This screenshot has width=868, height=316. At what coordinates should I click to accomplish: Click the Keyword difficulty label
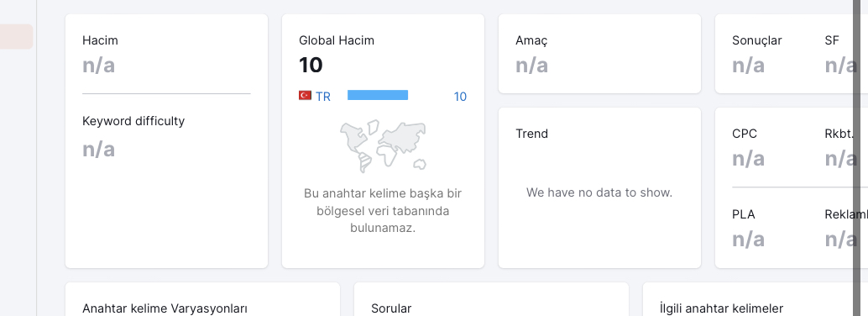[133, 121]
